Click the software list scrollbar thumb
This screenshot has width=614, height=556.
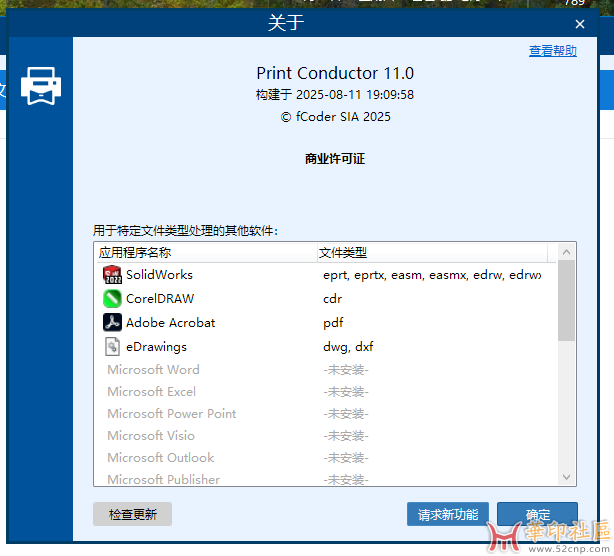[x=566, y=300]
